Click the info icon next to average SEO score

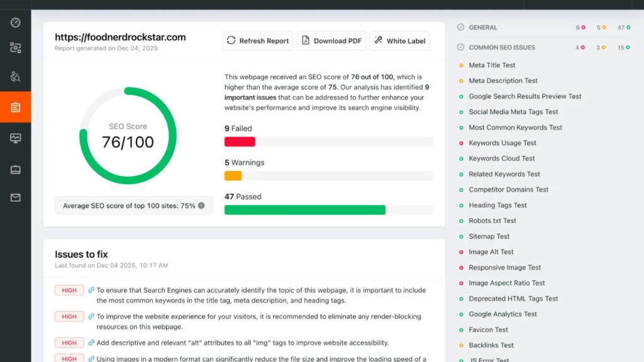(201, 206)
